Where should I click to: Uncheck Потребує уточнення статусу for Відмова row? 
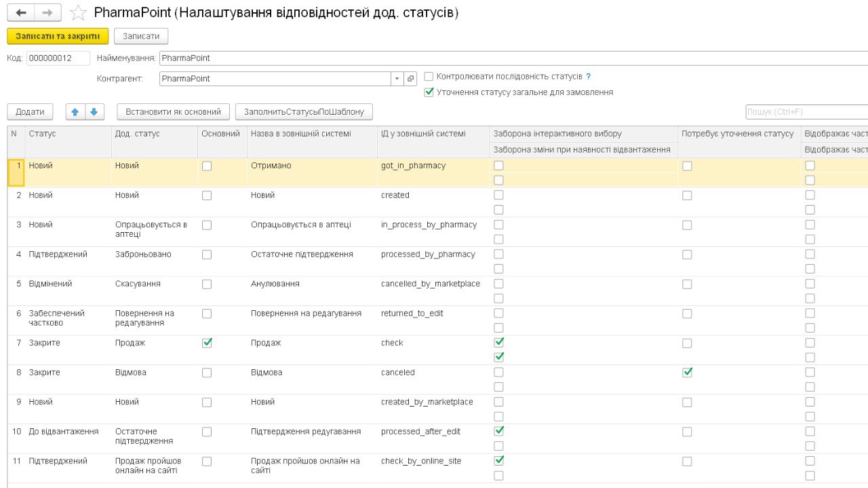[x=687, y=373]
